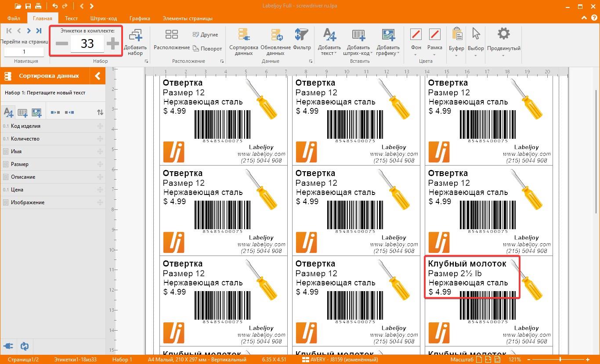Image resolution: width=600 pixels, height=364 pixels.
Task: Click the add text icon in side panel
Action: coord(8,112)
